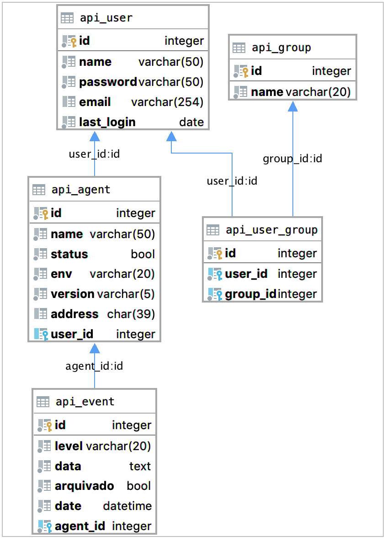Click foreign key icon beside group_id column
This screenshot has height=542, width=392.
click(x=215, y=294)
